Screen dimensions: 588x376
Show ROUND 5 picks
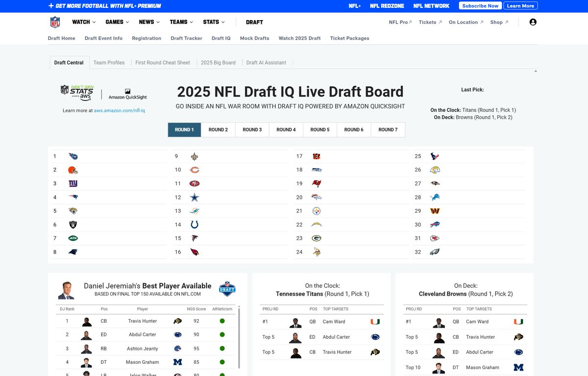click(320, 130)
